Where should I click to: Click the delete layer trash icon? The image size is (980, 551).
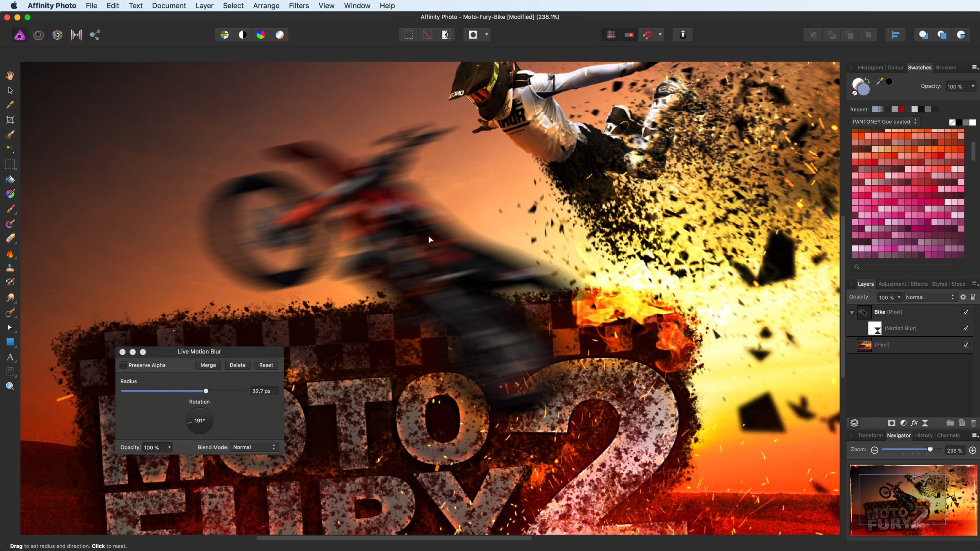tap(973, 423)
